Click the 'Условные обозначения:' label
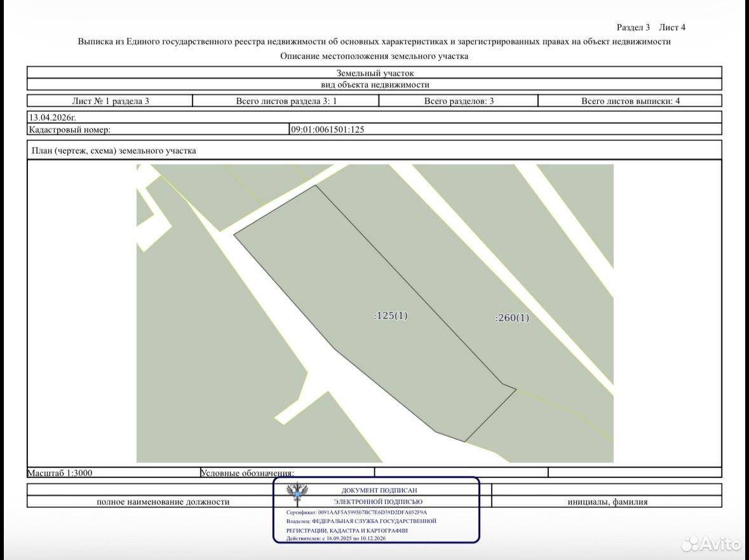The image size is (749, 560). [x=247, y=473]
